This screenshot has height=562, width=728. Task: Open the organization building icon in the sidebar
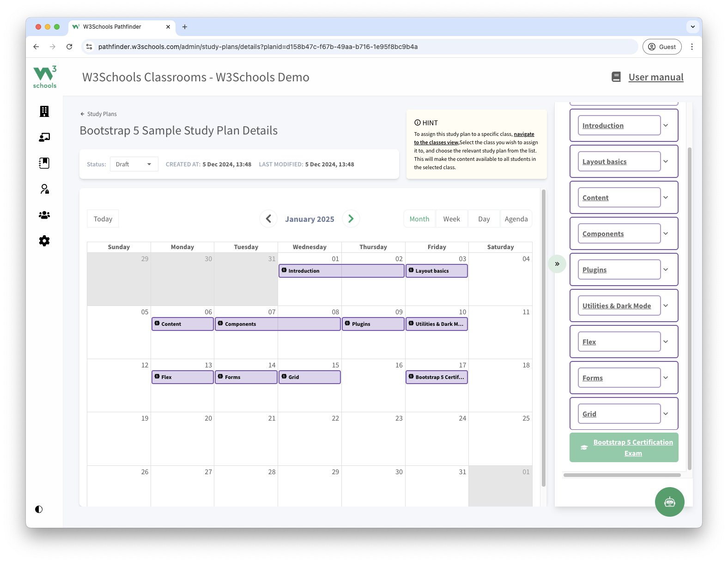[x=44, y=111]
